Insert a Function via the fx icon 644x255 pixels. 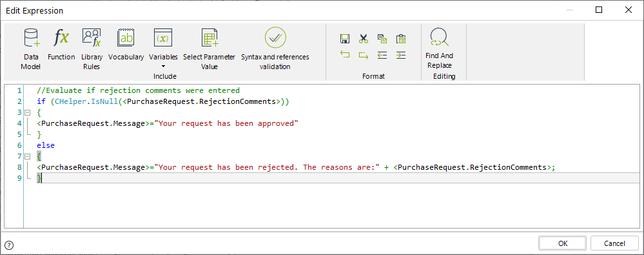click(x=61, y=45)
